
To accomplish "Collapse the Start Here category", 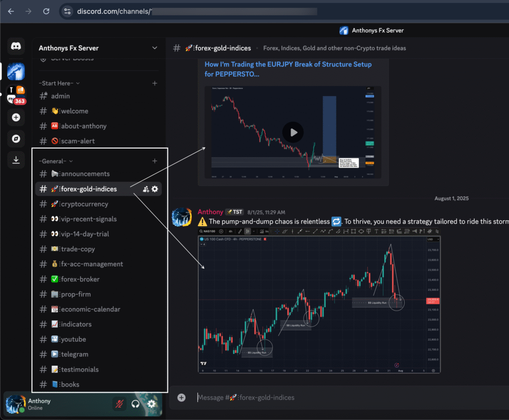I will coord(59,83).
